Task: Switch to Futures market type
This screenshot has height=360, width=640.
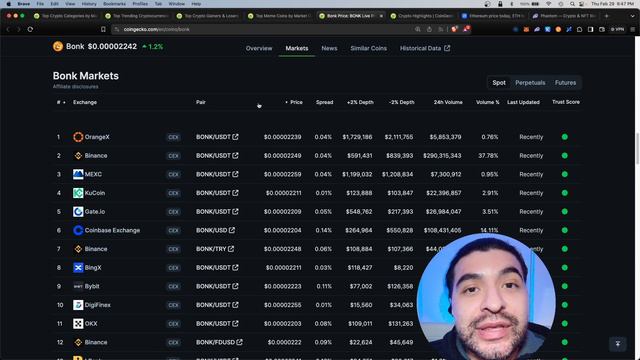Action: click(565, 82)
